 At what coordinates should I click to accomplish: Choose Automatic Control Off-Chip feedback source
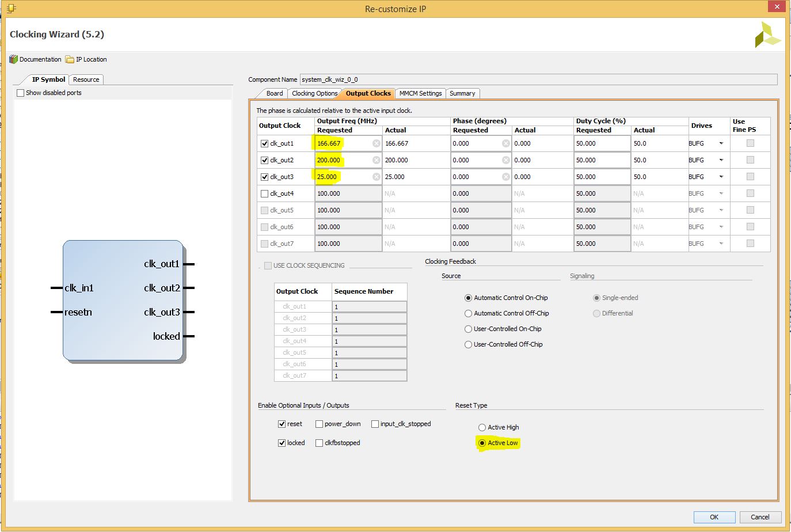(468, 313)
